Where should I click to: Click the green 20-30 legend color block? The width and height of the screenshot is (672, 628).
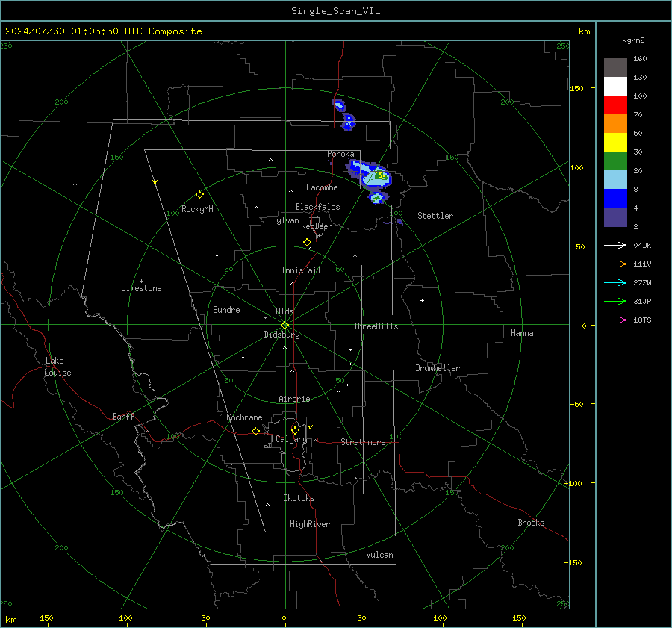click(615, 161)
